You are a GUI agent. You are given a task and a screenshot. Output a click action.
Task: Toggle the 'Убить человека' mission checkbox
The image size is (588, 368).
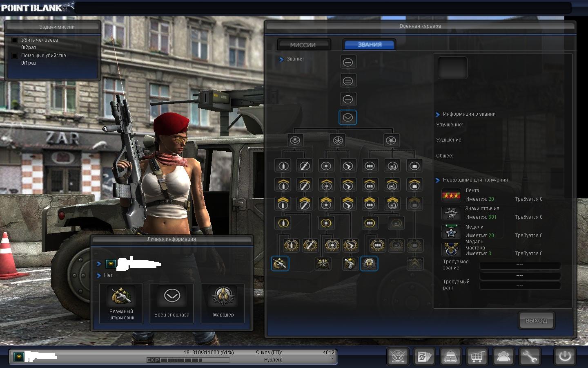[15, 40]
